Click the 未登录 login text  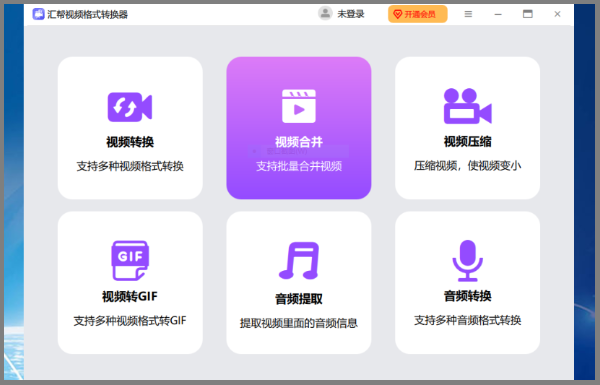(x=351, y=14)
